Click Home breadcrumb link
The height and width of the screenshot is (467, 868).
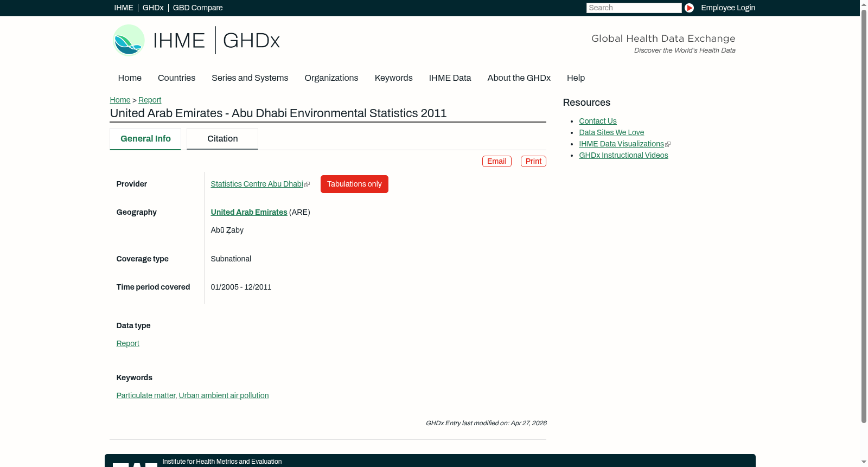click(120, 100)
